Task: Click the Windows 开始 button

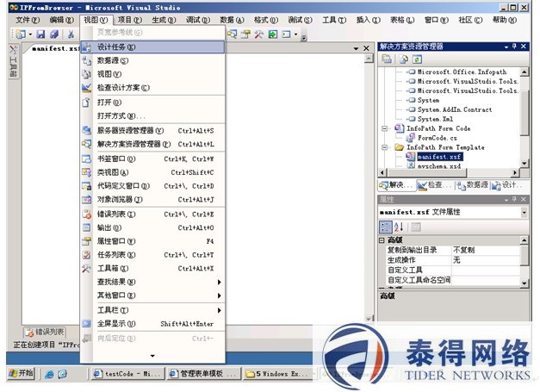Action: click(x=21, y=373)
